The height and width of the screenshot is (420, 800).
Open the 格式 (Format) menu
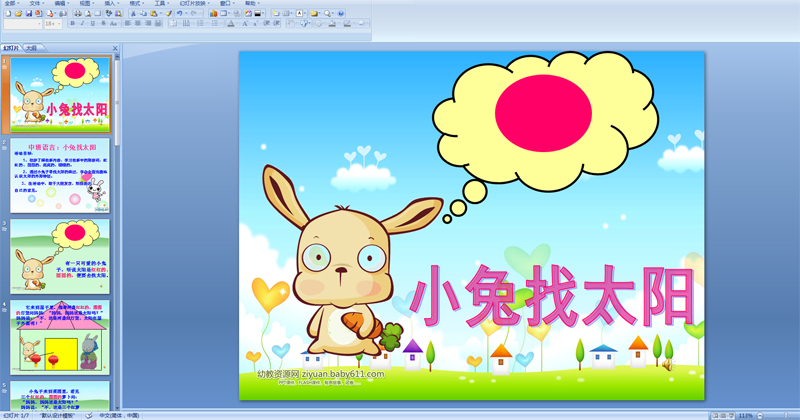(x=135, y=3)
